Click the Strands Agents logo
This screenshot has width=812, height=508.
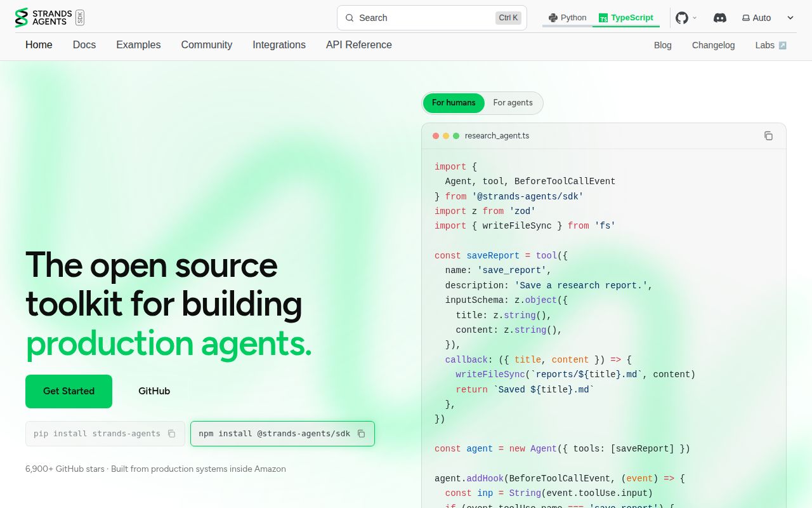point(49,18)
